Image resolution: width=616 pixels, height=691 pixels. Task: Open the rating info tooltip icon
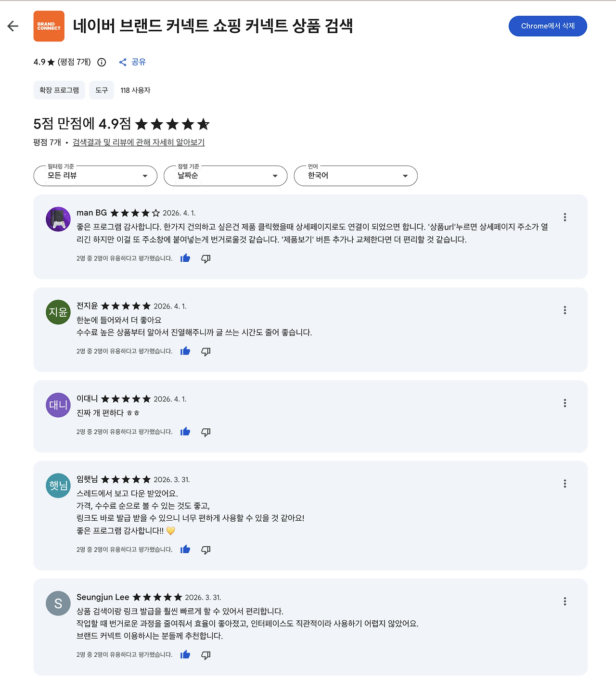pos(101,62)
